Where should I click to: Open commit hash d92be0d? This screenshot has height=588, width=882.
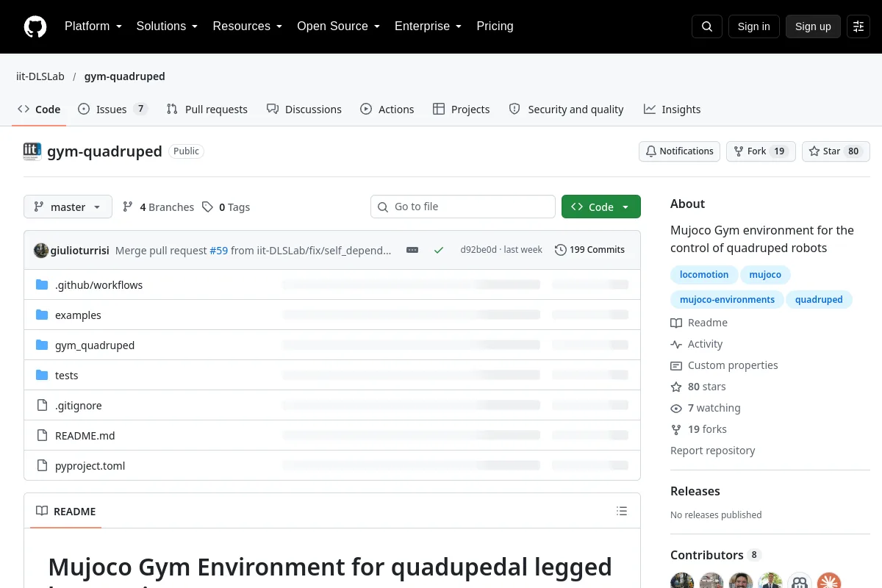click(478, 250)
